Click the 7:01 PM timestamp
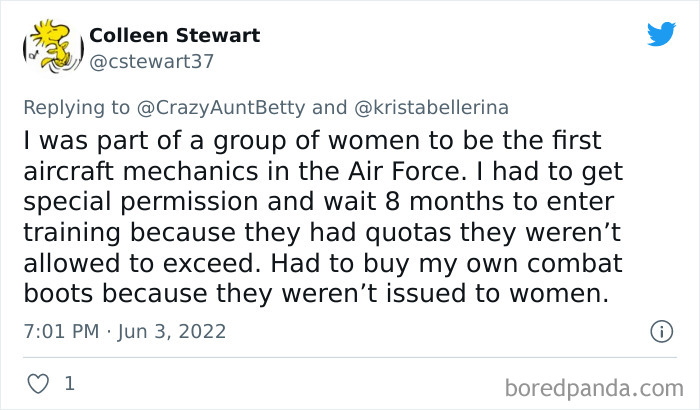Screen dimensions: 700x410 (x=58, y=331)
